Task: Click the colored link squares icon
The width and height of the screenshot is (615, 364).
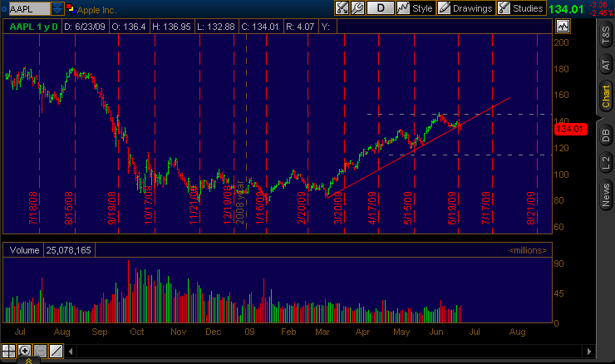Action: click(71, 8)
